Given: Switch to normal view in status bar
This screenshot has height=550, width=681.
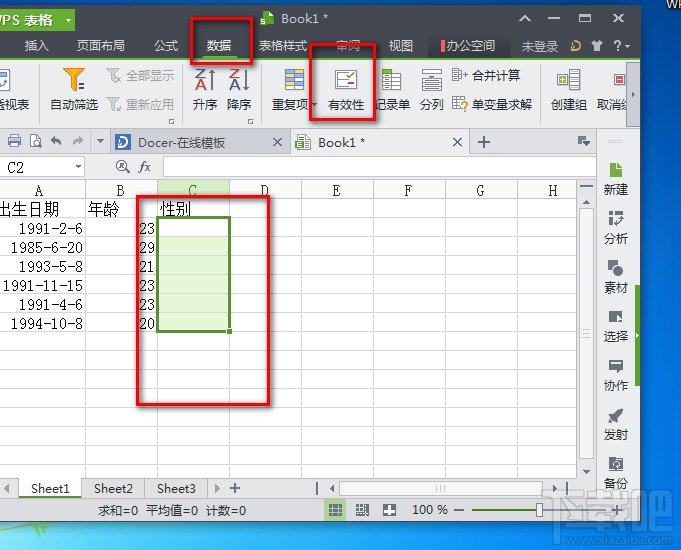Looking at the screenshot, I should click(x=335, y=510).
